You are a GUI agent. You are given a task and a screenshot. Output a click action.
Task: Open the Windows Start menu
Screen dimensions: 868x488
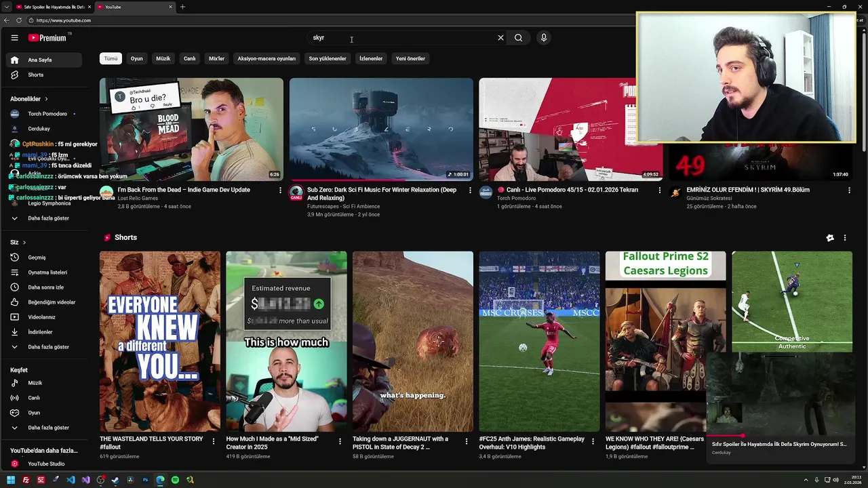click(x=11, y=480)
